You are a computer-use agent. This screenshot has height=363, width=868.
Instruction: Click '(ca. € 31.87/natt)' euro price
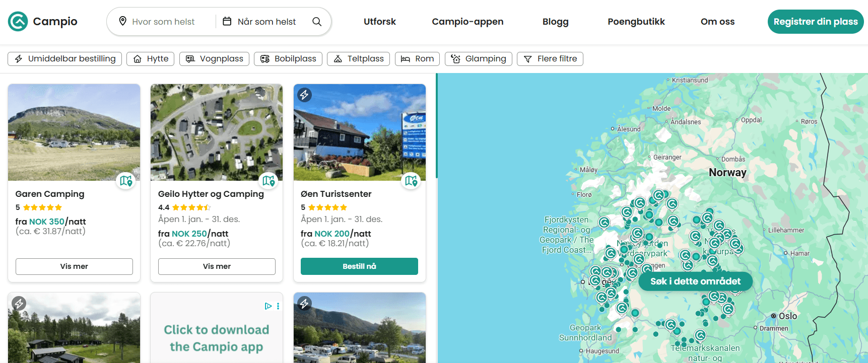50,231
